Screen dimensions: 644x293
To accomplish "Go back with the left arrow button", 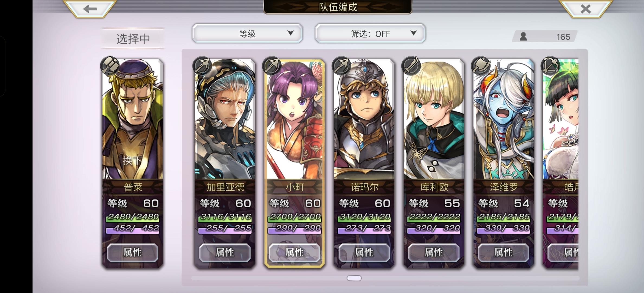I will (90, 9).
